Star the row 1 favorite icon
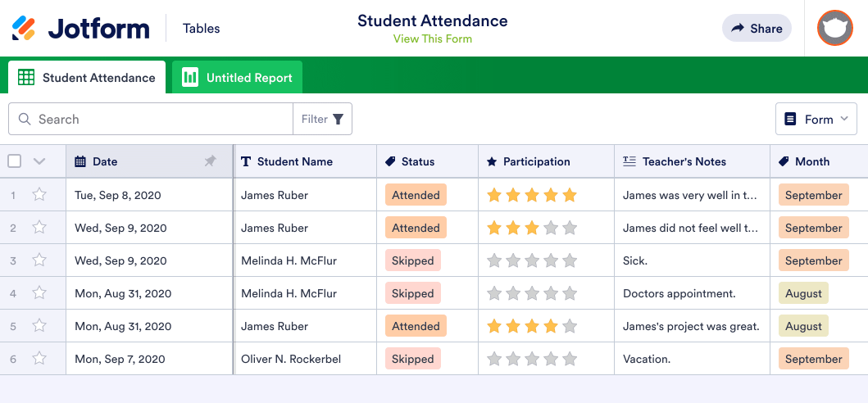The height and width of the screenshot is (403, 868). click(x=39, y=195)
